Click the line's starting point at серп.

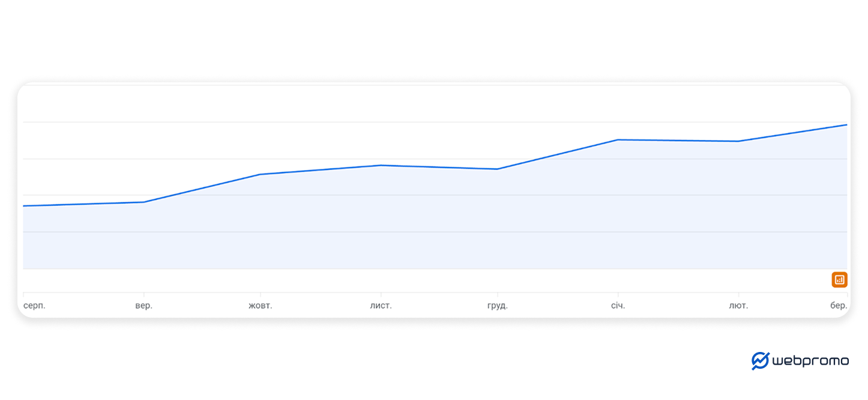click(24, 206)
